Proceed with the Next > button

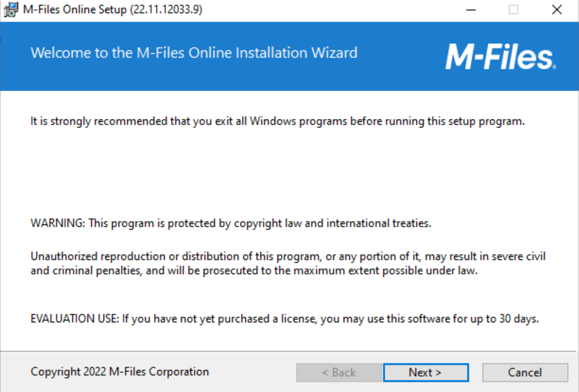426,372
